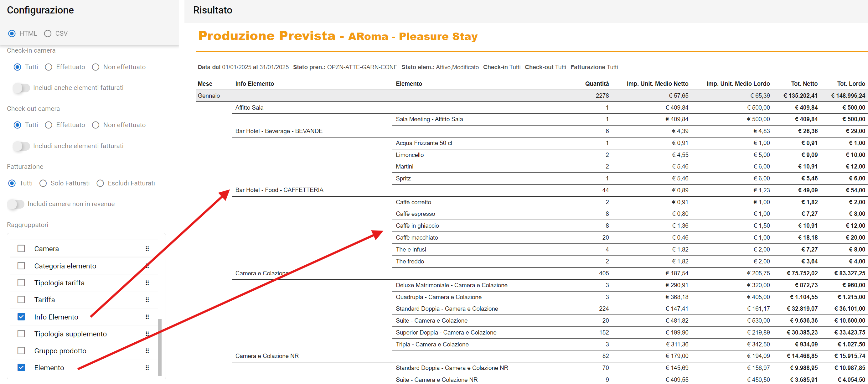Image resolution: width=868 pixels, height=384 pixels.
Task: Choose Non effettuato under Check-in camera
Action: 96,67
